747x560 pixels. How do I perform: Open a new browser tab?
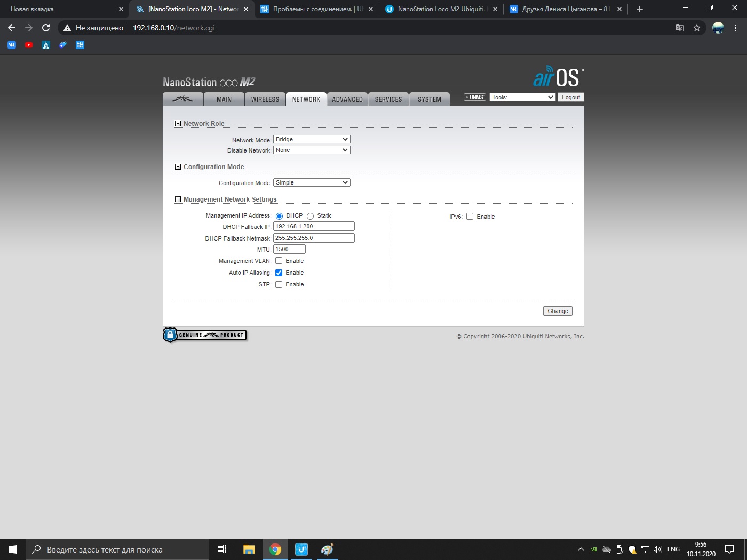point(640,9)
